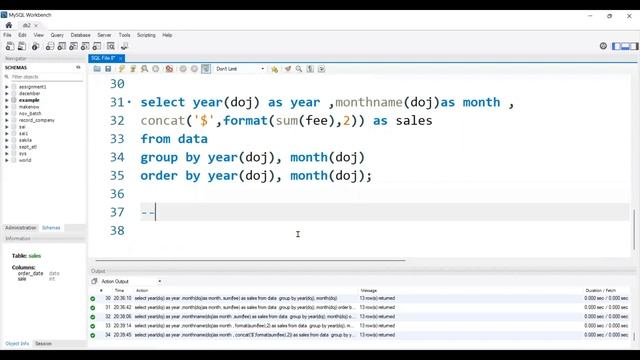Open the File menu
The height and width of the screenshot is (360, 640).
7,35
